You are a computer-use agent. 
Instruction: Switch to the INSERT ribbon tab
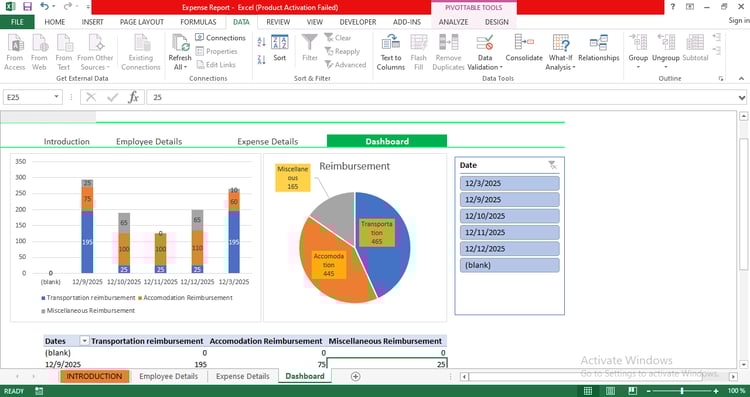[92, 22]
